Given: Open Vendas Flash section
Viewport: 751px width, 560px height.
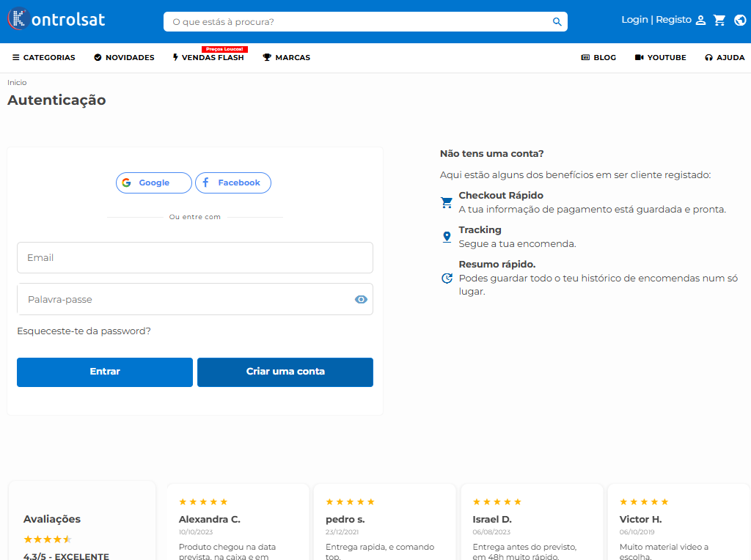Looking at the screenshot, I should (208, 57).
